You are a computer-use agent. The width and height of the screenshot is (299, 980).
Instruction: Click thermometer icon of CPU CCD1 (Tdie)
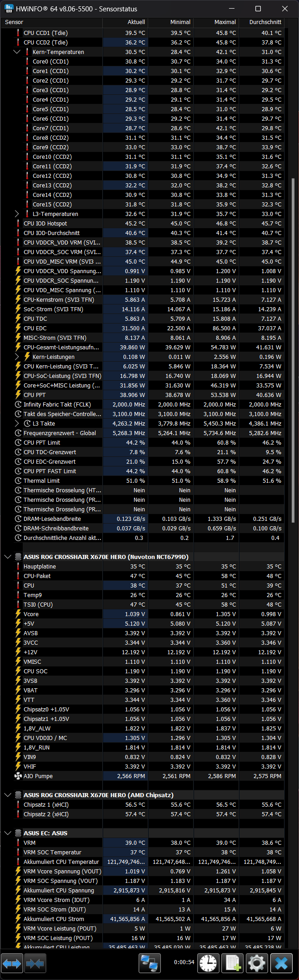click(18, 33)
